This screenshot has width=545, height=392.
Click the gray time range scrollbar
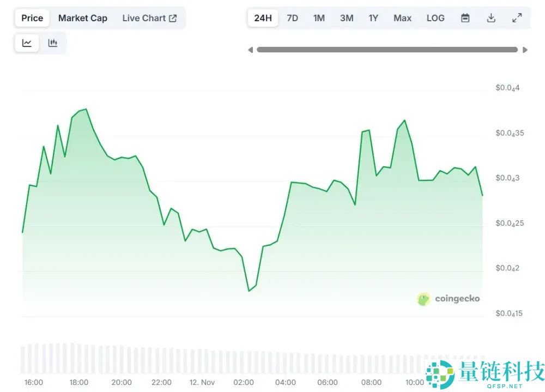tap(387, 50)
